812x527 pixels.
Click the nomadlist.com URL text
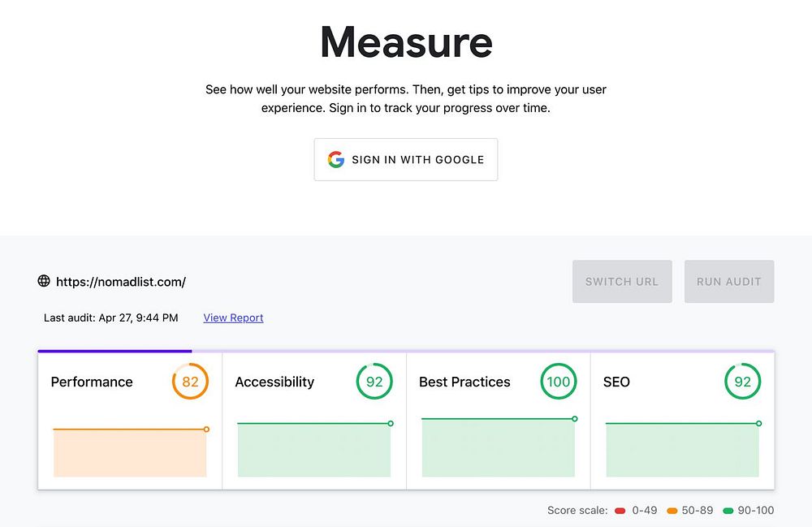(x=121, y=282)
